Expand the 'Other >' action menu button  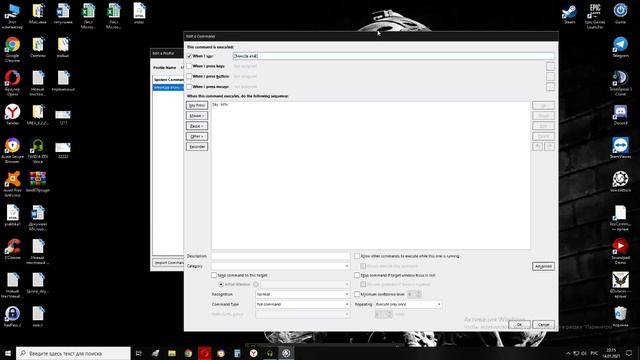pos(197,136)
